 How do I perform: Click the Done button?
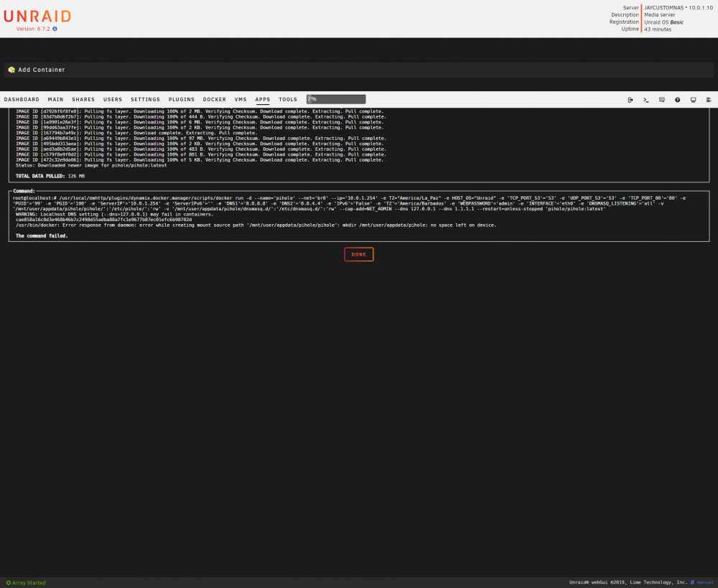tap(358, 255)
